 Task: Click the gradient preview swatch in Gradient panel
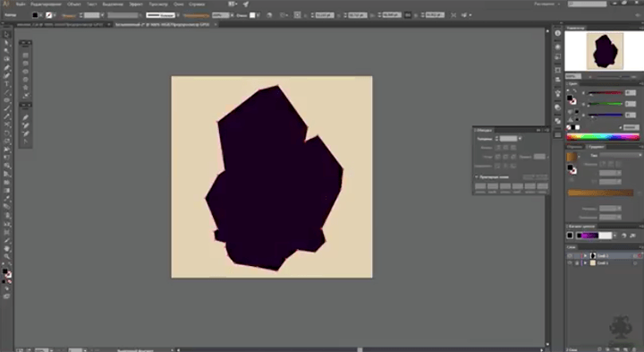click(572, 157)
